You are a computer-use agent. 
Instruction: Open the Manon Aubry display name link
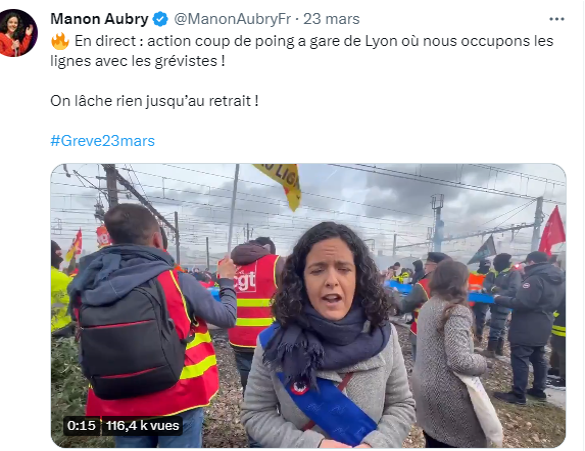tap(99, 19)
